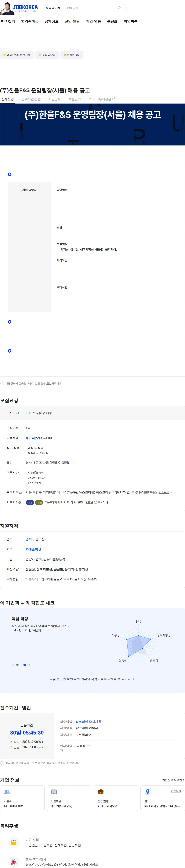This screenshot has width=185, height=868.
Task: Click the search magnifier icon
Action: coord(119,8)
